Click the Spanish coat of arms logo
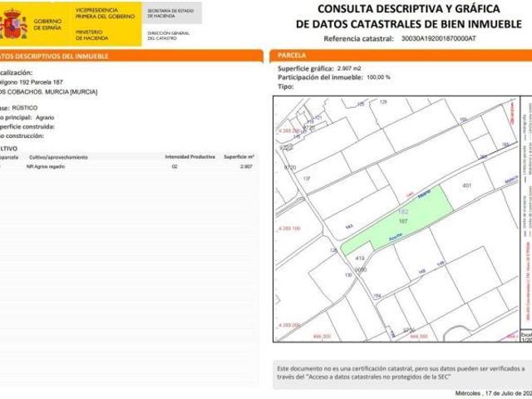Viewport: 532px width, 399px height. pos(13,24)
